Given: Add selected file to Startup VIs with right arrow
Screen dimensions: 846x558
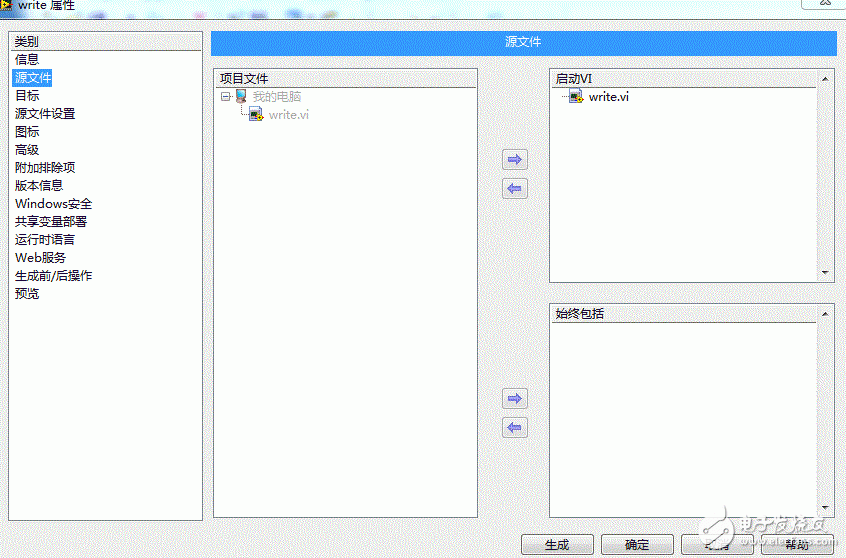Looking at the screenshot, I should pyautogui.click(x=515, y=160).
